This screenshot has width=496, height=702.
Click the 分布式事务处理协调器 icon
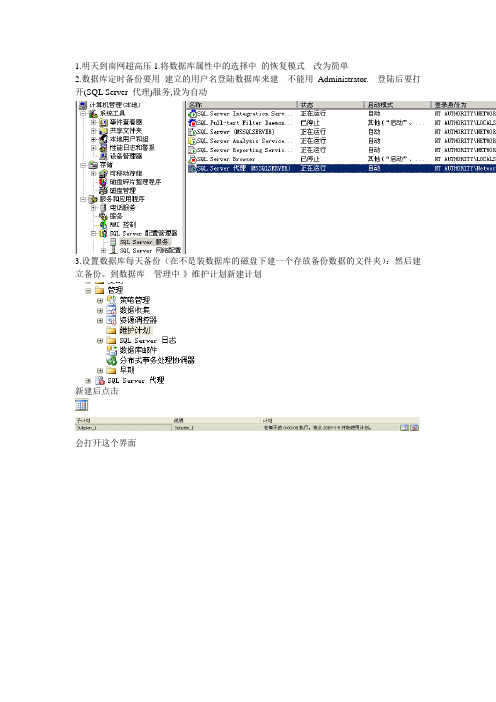coord(111,360)
